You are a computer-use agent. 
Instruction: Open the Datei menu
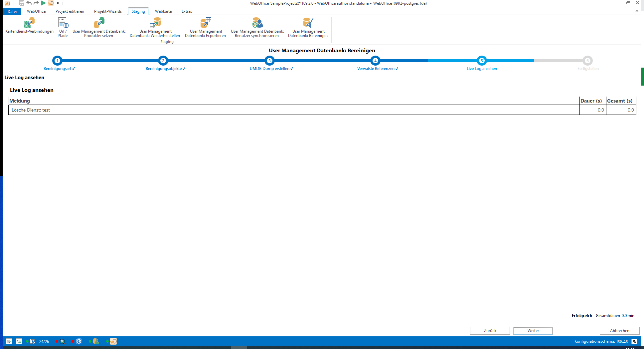click(x=12, y=11)
